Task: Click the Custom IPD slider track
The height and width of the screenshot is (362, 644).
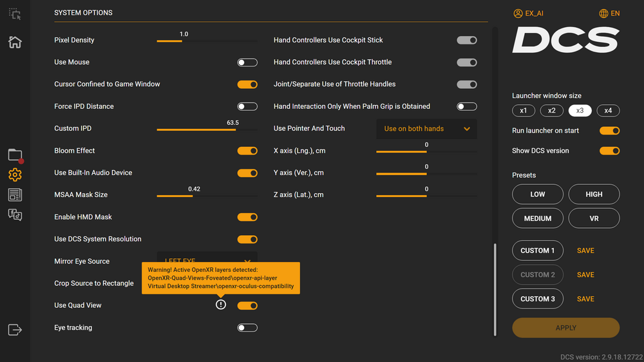Action: pyautogui.click(x=206, y=129)
